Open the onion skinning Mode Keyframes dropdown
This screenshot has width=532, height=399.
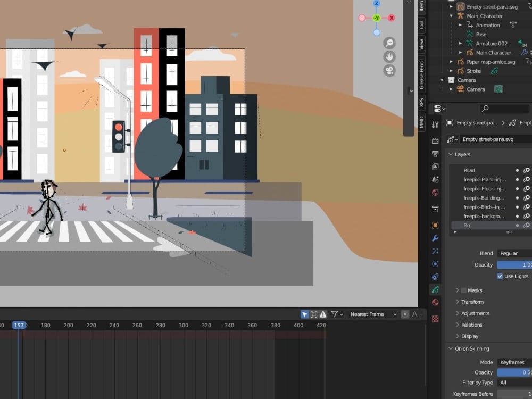coord(514,362)
